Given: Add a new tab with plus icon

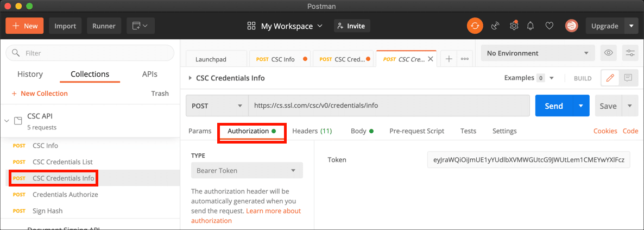Looking at the screenshot, I should click(x=449, y=59).
